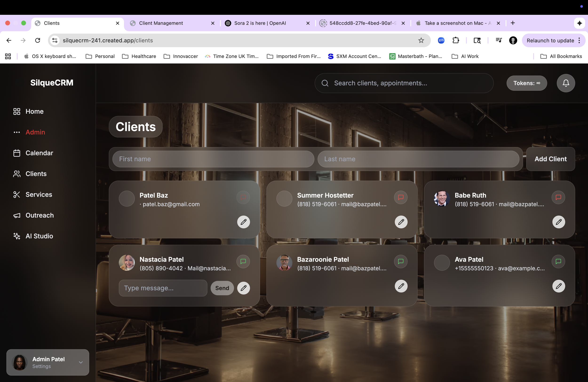Click Babe Ruth's profile photo
This screenshot has width=588, height=382.
pyautogui.click(x=441, y=199)
